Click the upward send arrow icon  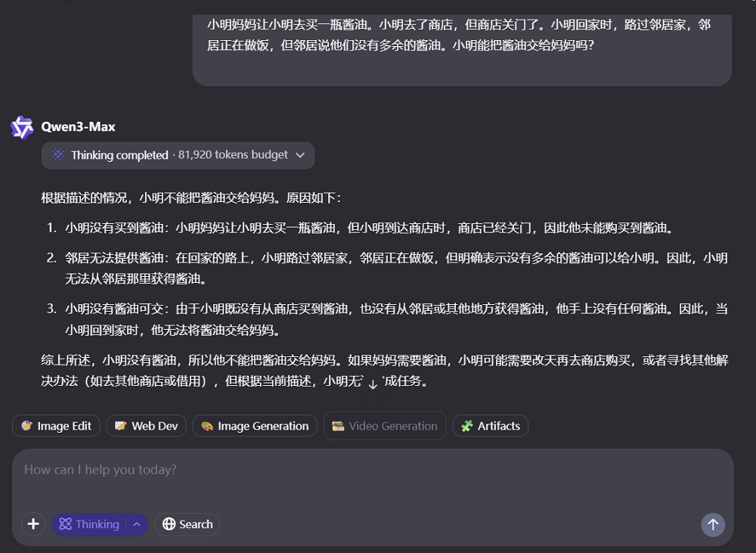[x=713, y=524]
